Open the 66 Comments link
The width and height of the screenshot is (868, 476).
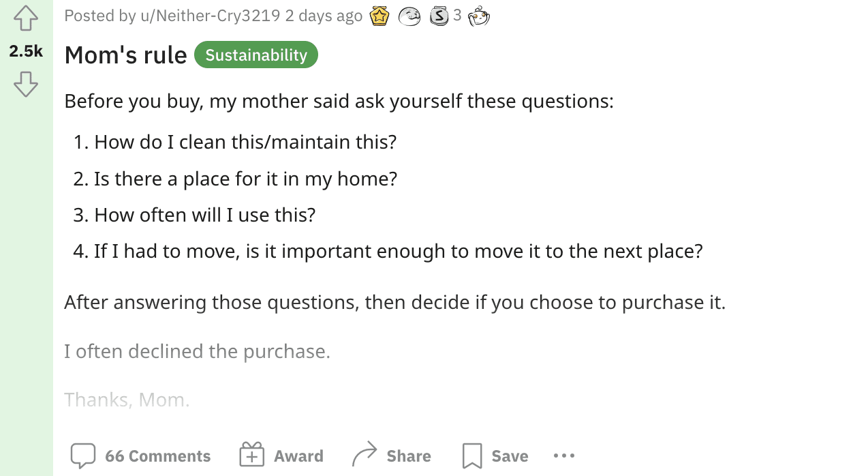(x=157, y=456)
